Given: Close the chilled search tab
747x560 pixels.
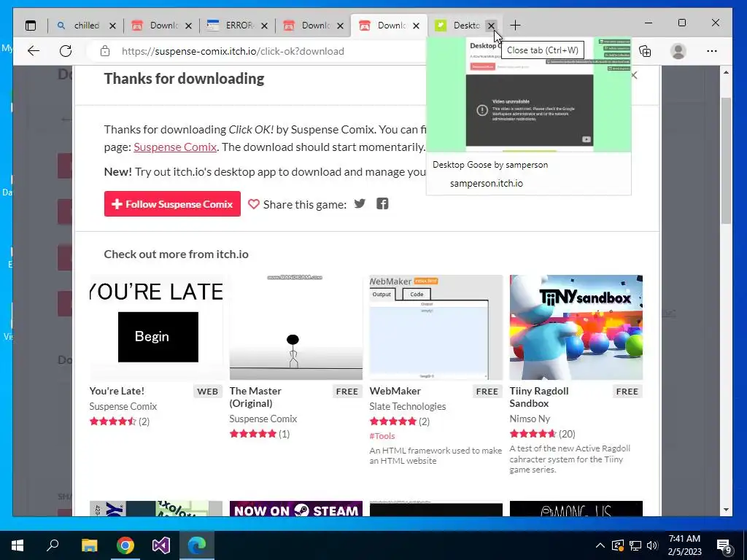Looking at the screenshot, I should [112, 26].
